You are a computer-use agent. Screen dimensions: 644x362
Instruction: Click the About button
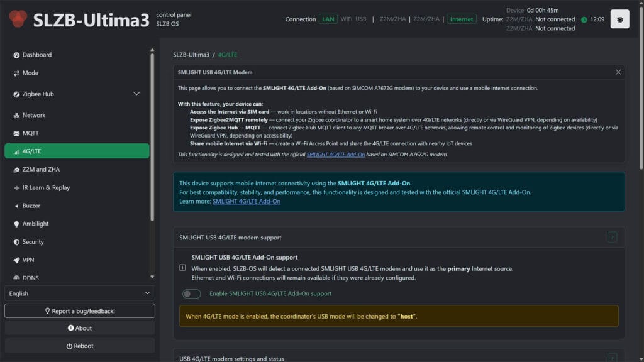click(x=80, y=327)
